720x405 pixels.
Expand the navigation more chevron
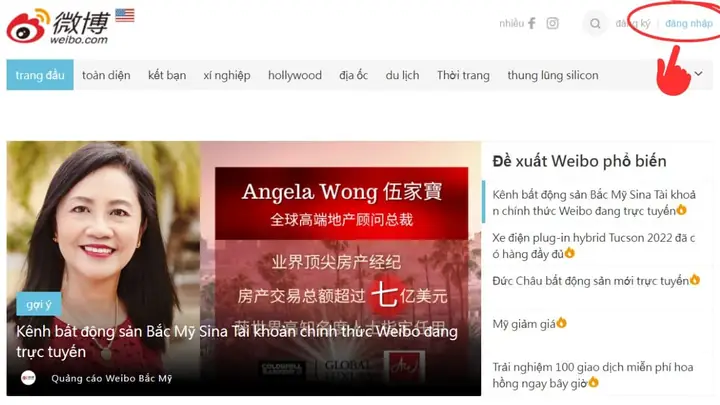click(x=698, y=73)
